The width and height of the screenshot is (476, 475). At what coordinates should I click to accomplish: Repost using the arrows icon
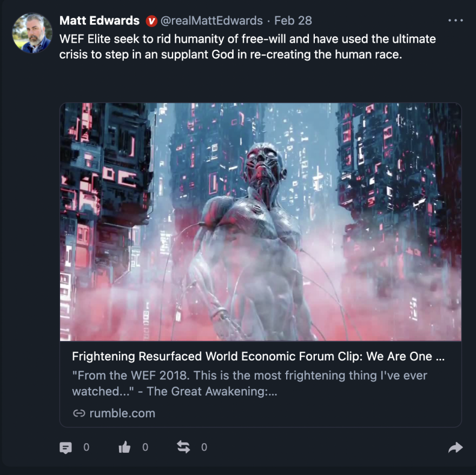click(x=183, y=447)
